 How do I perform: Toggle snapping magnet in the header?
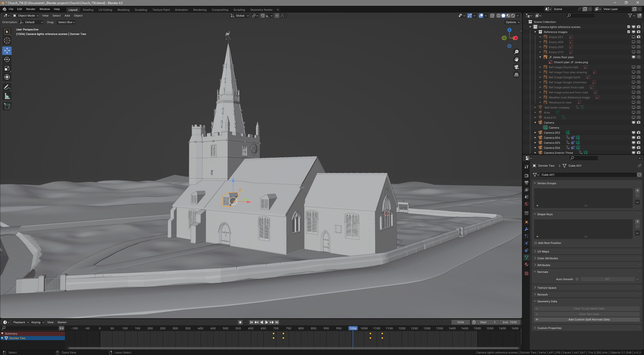point(263,16)
